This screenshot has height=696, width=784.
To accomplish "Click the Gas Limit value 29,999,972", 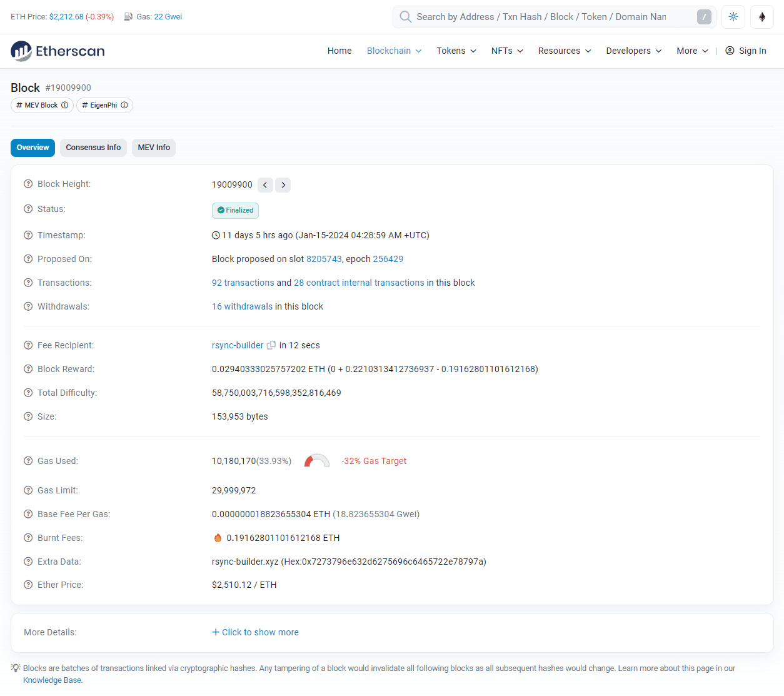I will pos(234,490).
